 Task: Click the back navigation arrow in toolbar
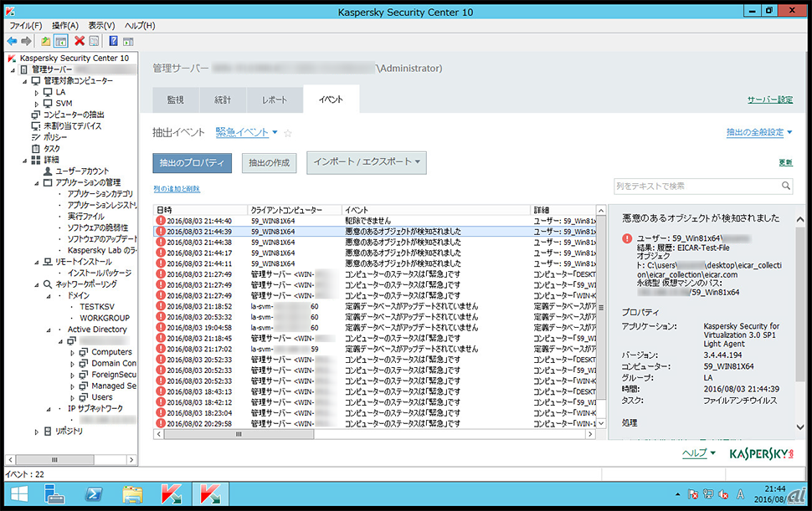click(x=12, y=41)
